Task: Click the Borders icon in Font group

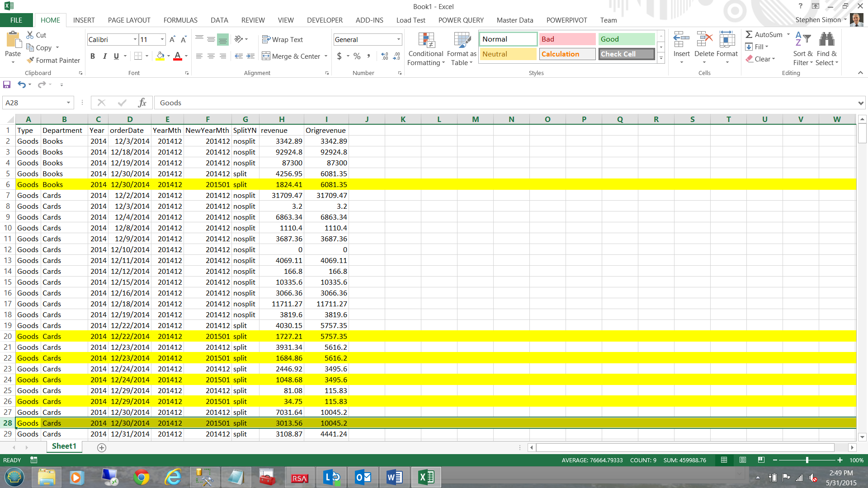Action: [x=138, y=56]
